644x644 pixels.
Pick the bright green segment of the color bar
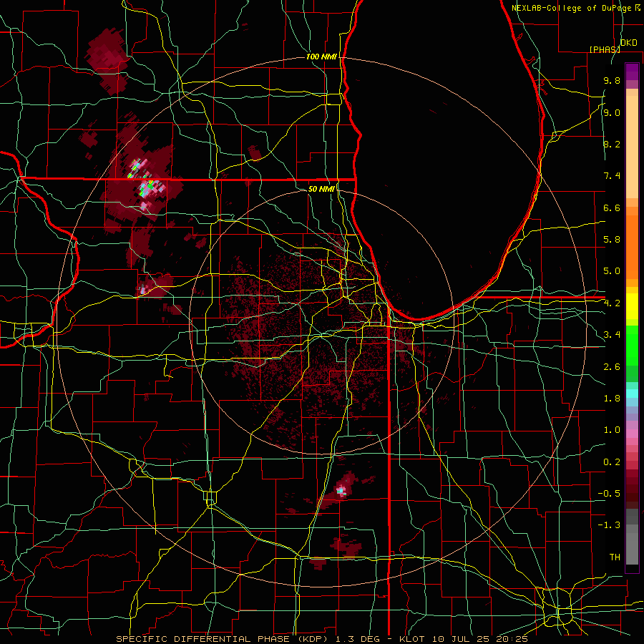pos(632,345)
